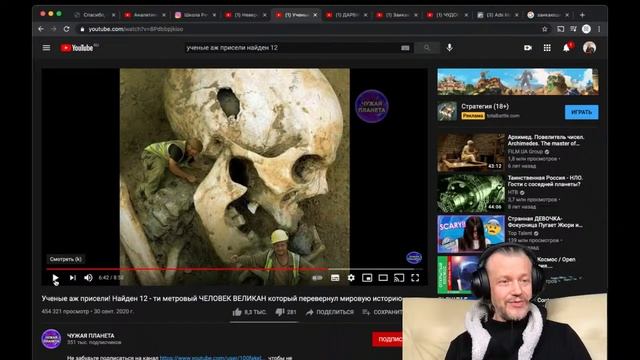The image size is (640, 360).
Task: Toggle subtitles in the video player
Action: (x=335, y=278)
